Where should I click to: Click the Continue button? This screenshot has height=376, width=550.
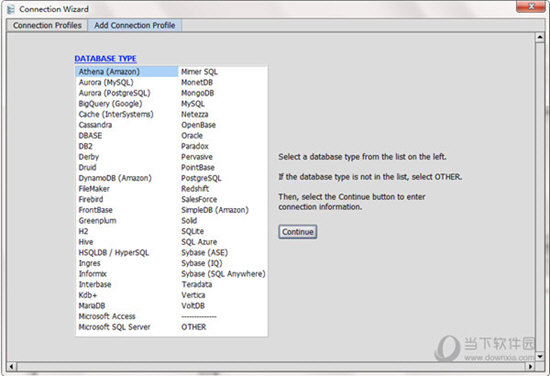tap(298, 232)
